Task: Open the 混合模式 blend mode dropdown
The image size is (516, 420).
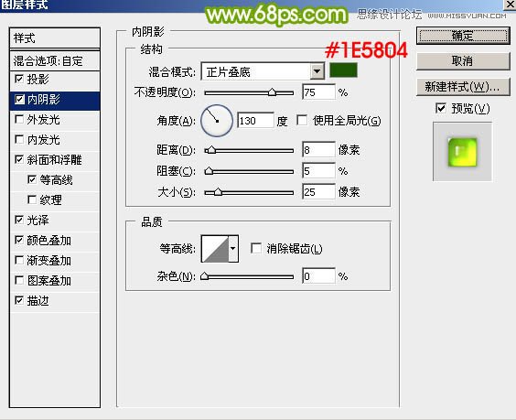Action: (x=317, y=71)
